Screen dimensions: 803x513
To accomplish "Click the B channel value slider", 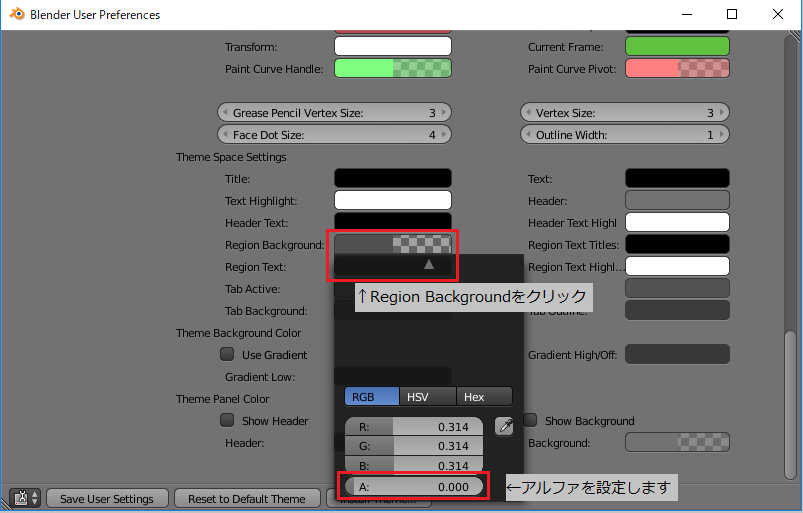I will click(414, 465).
